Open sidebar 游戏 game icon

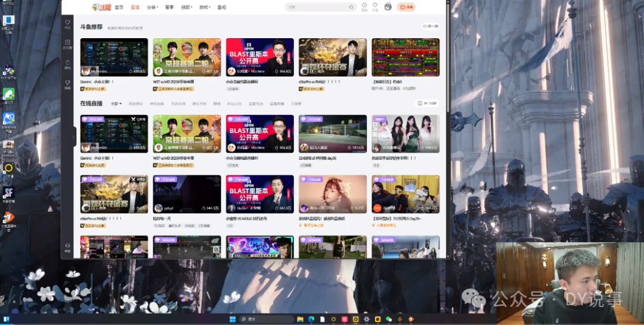tap(68, 64)
